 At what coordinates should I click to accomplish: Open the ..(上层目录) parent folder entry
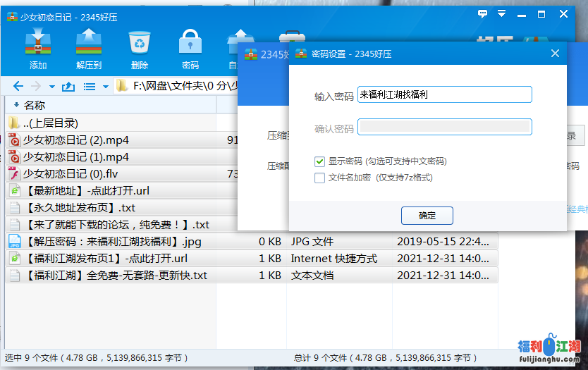click(x=49, y=123)
